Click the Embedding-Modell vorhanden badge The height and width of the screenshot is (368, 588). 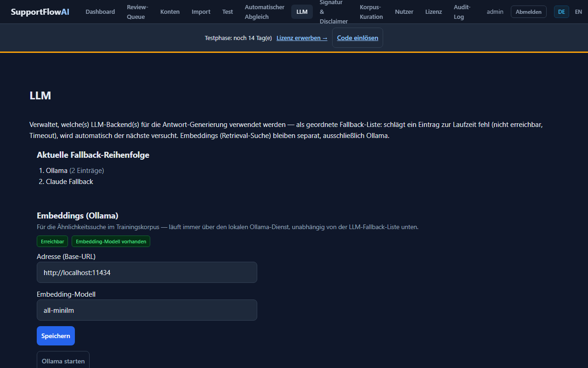click(x=111, y=241)
